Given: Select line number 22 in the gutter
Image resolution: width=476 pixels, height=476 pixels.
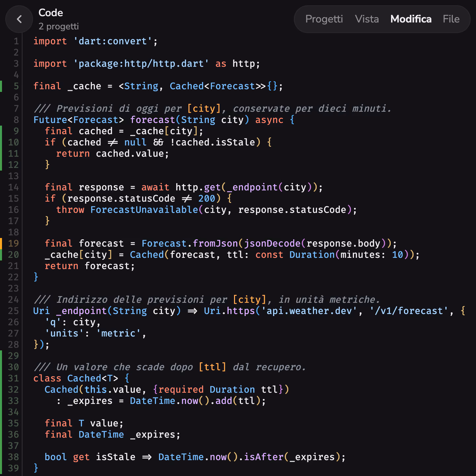Looking at the screenshot, I should point(13,277).
